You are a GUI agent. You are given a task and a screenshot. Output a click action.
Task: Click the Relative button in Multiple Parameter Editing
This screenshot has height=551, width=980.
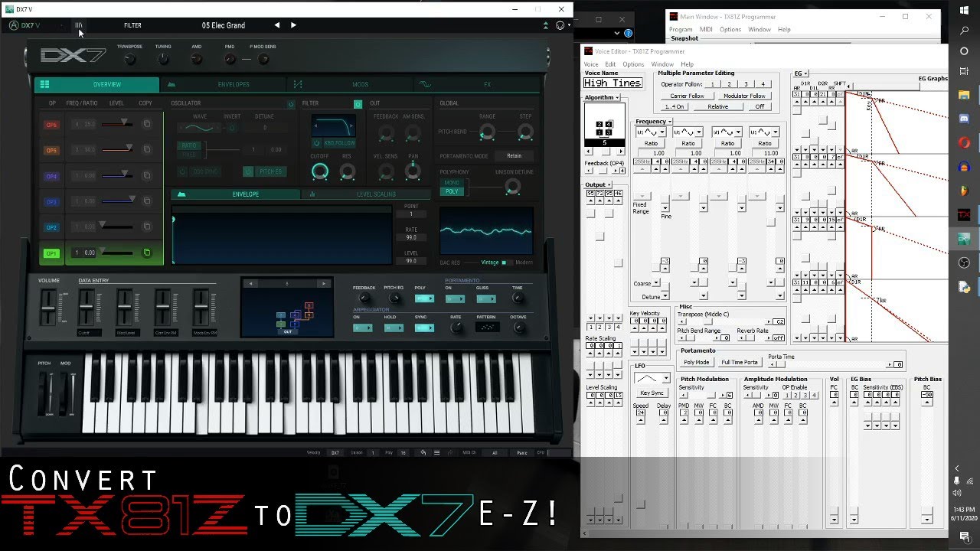point(717,106)
